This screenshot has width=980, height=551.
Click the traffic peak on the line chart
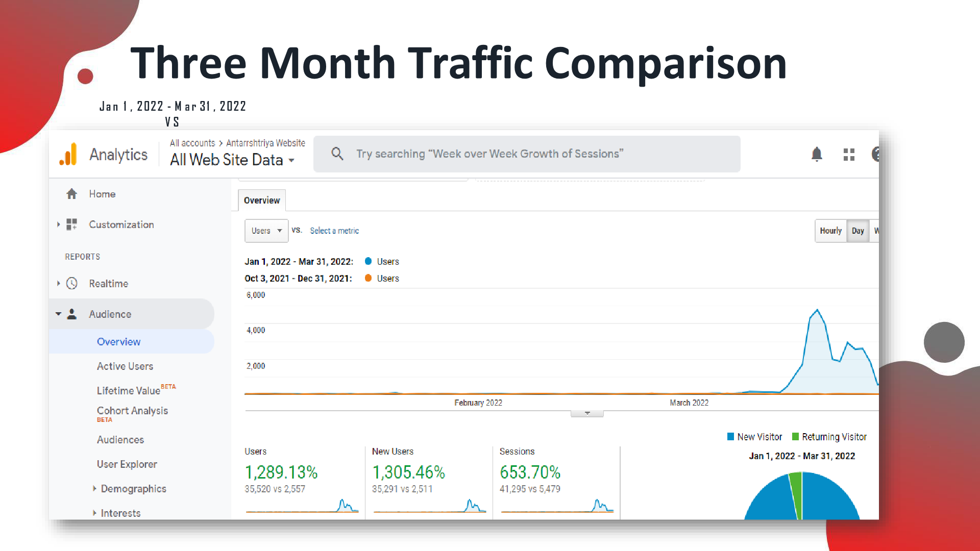pyautogui.click(x=817, y=310)
